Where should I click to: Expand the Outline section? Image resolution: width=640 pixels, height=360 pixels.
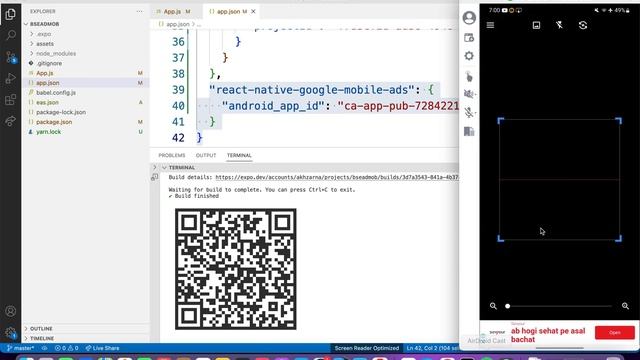(x=41, y=329)
